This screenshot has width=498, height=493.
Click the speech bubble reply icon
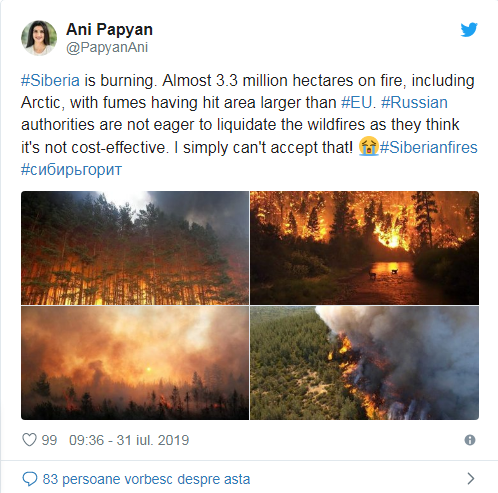pos(30,479)
